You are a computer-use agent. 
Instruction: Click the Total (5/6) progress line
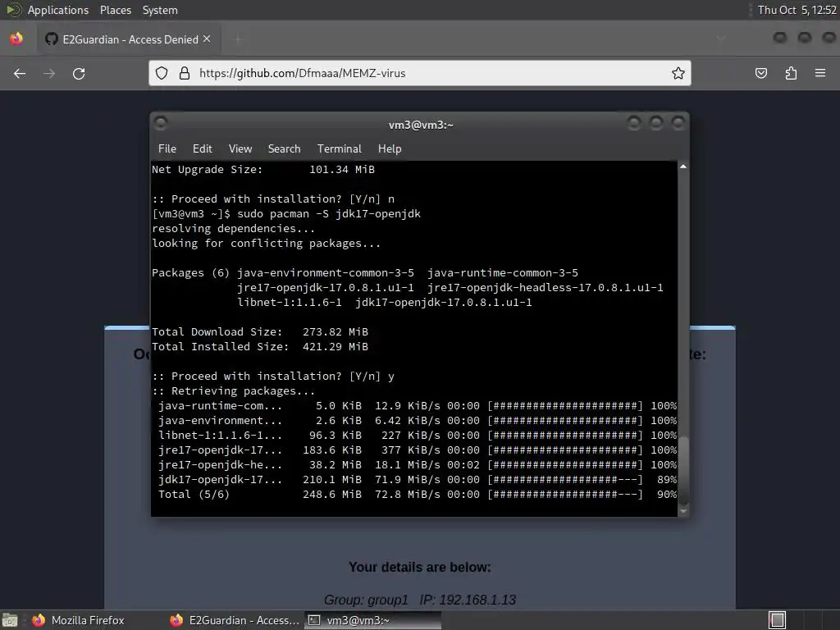(x=418, y=495)
